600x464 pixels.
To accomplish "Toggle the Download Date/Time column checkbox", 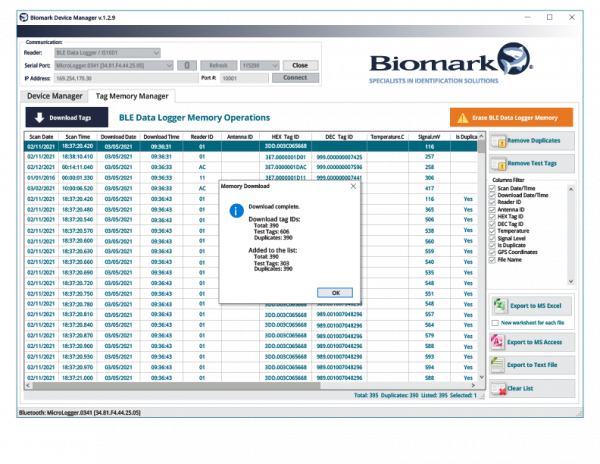I will tap(492, 195).
